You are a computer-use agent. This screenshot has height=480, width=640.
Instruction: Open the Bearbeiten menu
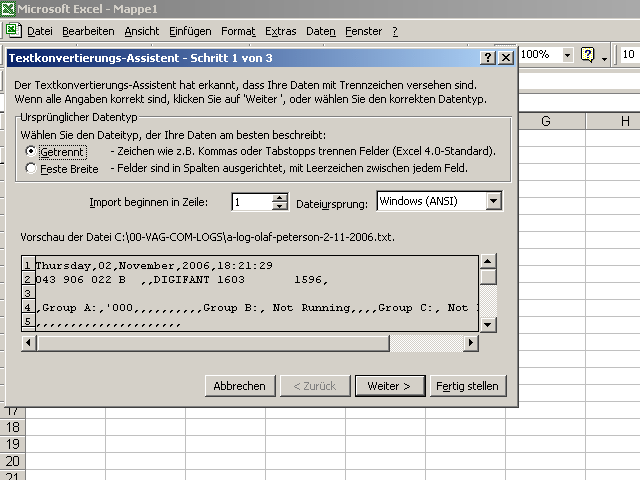(x=88, y=31)
